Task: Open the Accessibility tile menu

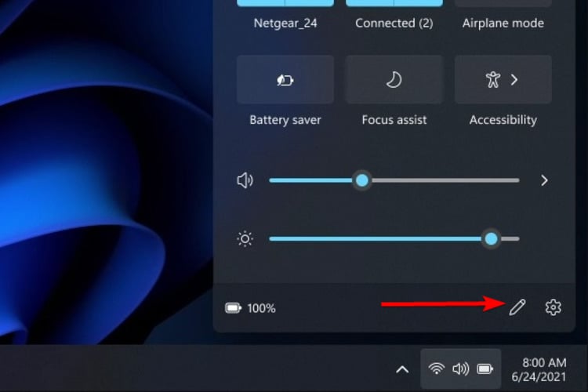Action: click(503, 79)
